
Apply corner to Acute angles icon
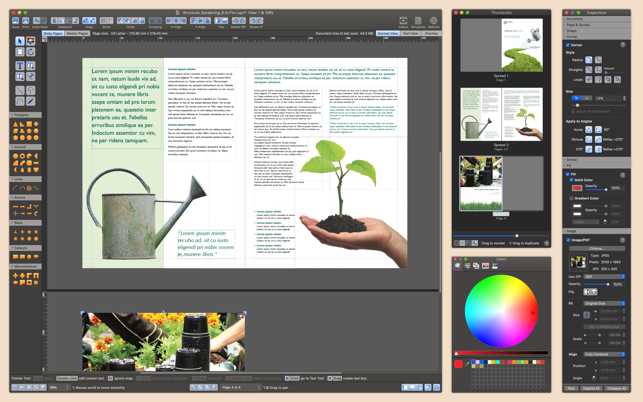point(589,130)
